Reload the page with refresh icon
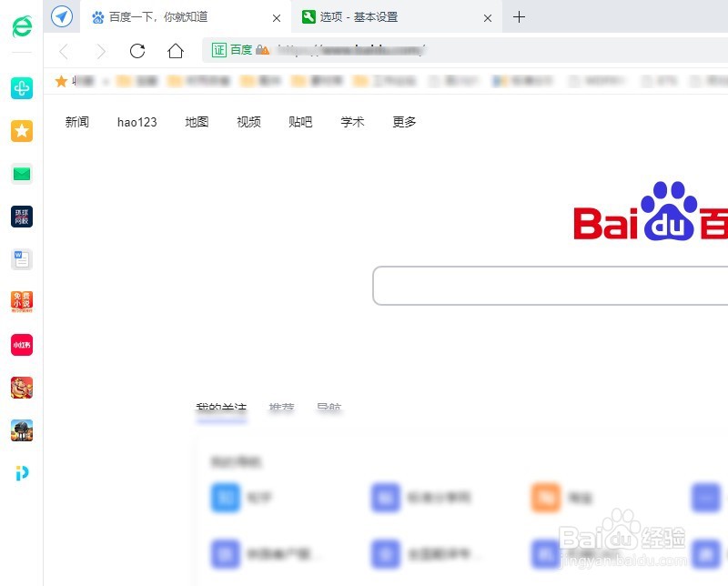Image resolution: width=728 pixels, height=586 pixels. click(137, 51)
